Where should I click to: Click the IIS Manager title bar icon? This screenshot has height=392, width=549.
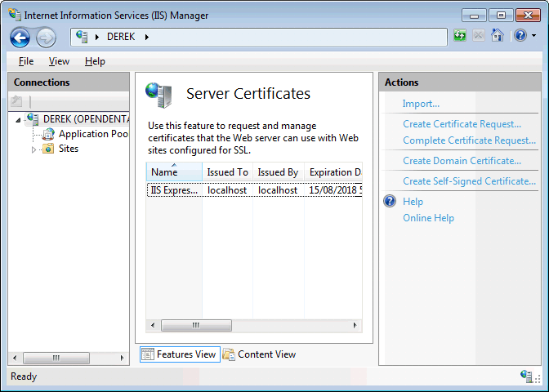coord(15,15)
